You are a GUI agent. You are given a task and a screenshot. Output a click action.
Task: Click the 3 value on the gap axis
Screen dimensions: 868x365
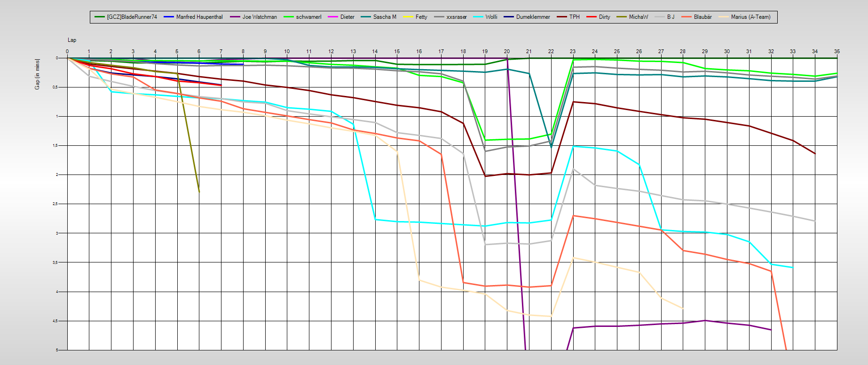[57, 233]
